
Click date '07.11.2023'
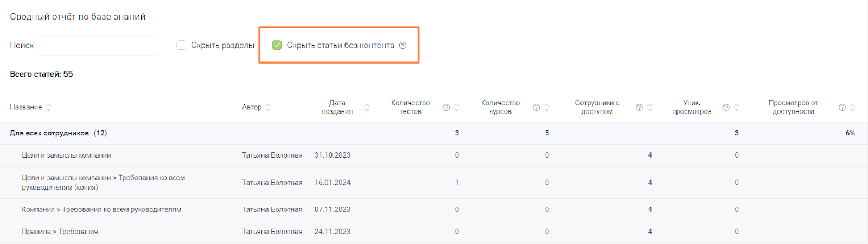click(x=333, y=210)
